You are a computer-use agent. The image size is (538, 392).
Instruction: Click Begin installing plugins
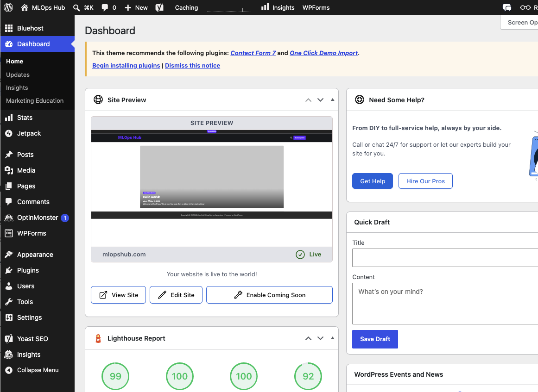126,65
